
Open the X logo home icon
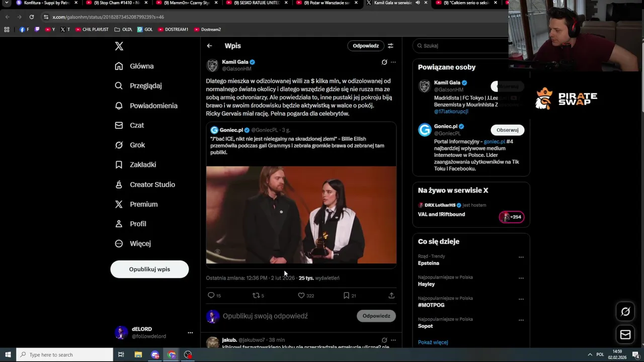pyautogui.click(x=119, y=46)
